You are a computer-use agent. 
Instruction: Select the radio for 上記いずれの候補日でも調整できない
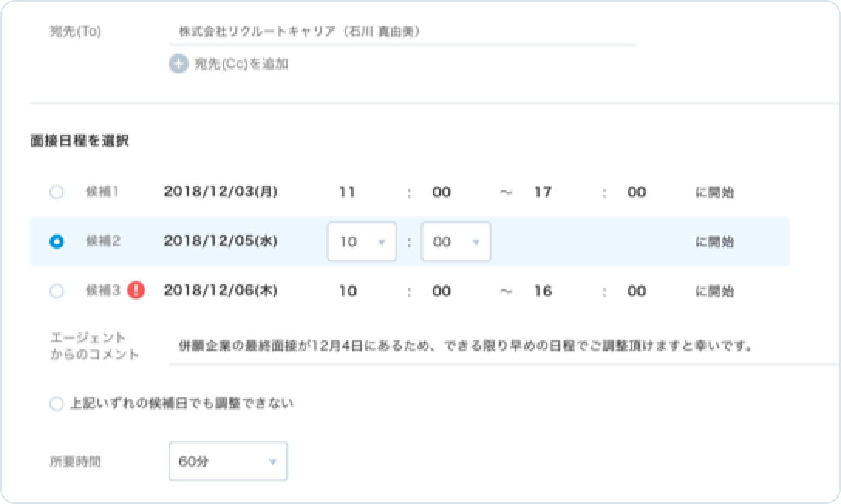(x=56, y=404)
